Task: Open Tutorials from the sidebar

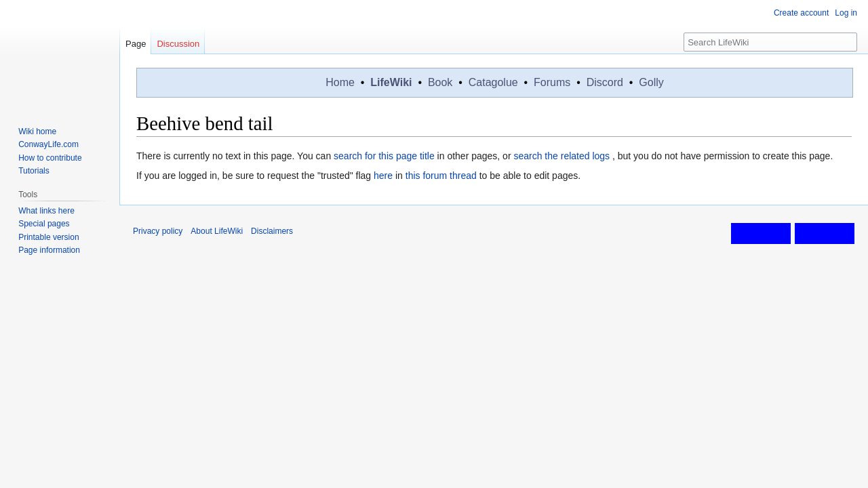Action: point(34,171)
